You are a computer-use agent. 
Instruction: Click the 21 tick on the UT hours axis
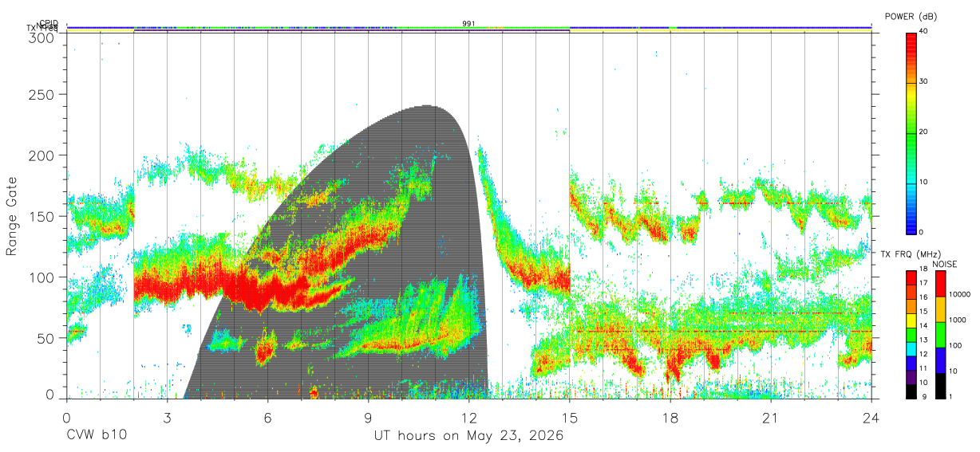point(770,418)
